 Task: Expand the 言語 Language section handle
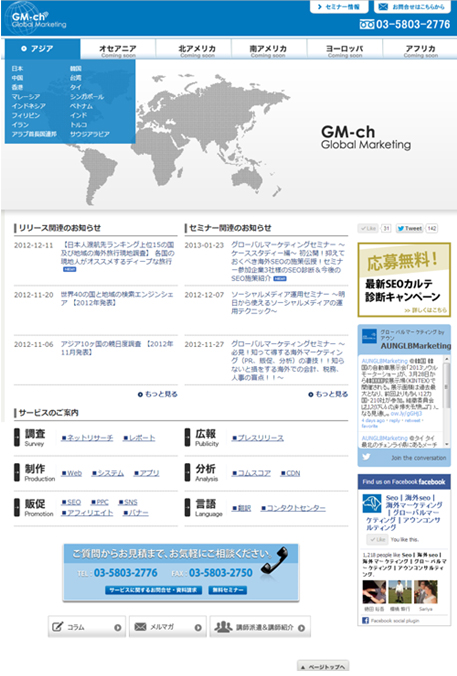188,507
